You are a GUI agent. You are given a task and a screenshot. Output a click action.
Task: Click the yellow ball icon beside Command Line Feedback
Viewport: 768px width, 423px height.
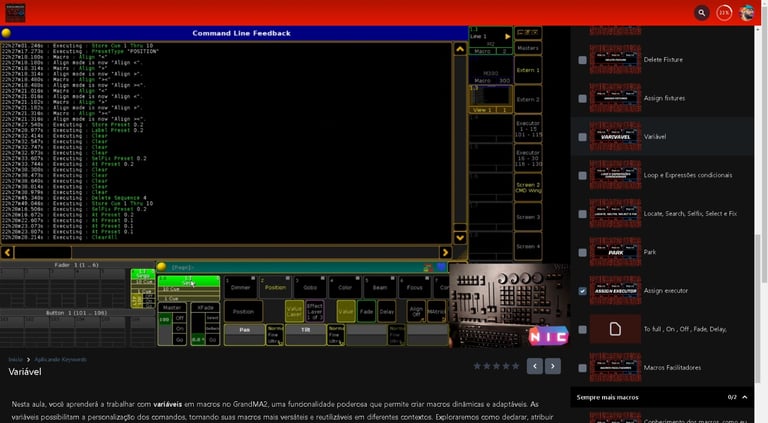click(x=6, y=33)
